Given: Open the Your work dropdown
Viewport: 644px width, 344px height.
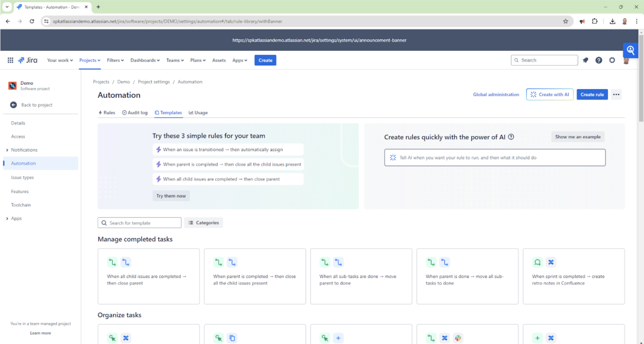Looking at the screenshot, I should [x=60, y=60].
